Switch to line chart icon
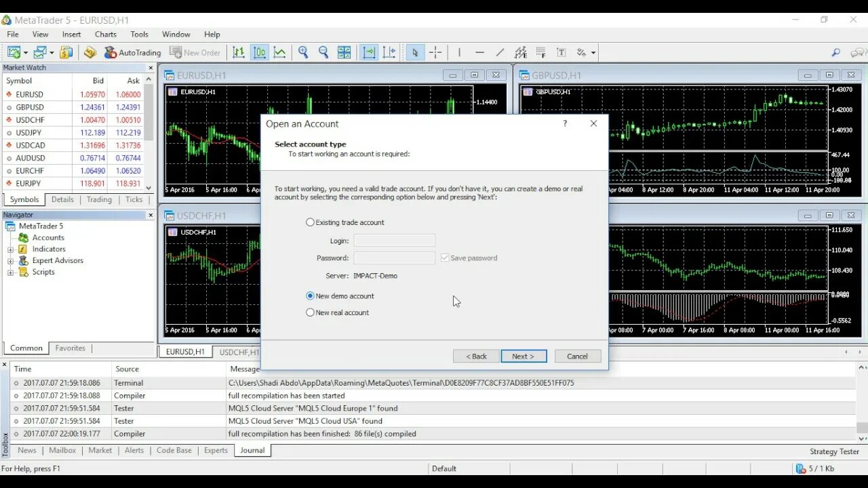Screen dimensions: 868x488 pyautogui.click(x=279, y=52)
